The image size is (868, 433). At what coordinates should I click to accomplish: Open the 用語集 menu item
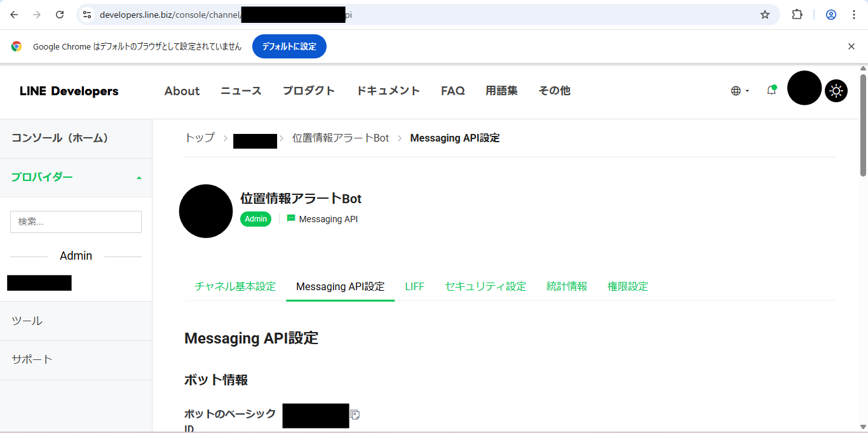click(501, 91)
